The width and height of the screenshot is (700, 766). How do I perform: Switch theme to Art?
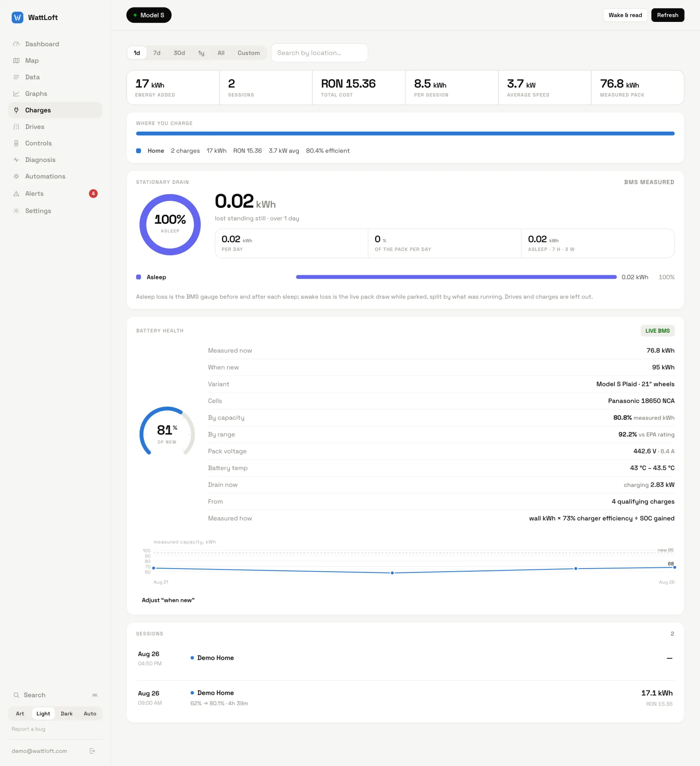20,713
